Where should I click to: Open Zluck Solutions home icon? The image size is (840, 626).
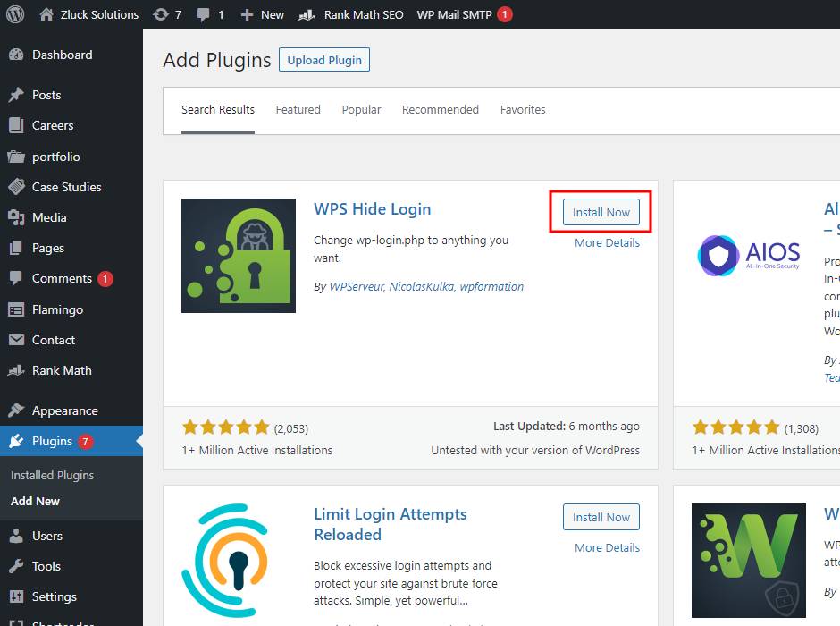click(x=46, y=14)
